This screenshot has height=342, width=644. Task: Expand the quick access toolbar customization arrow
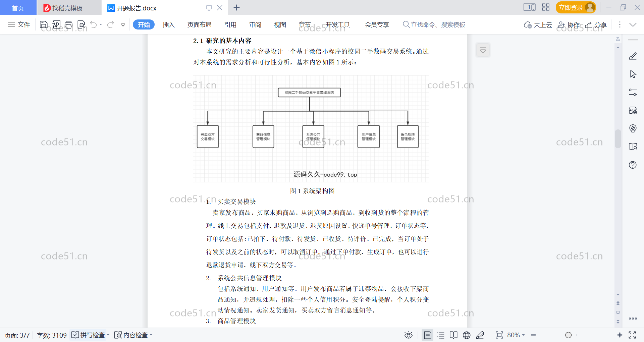point(123,24)
